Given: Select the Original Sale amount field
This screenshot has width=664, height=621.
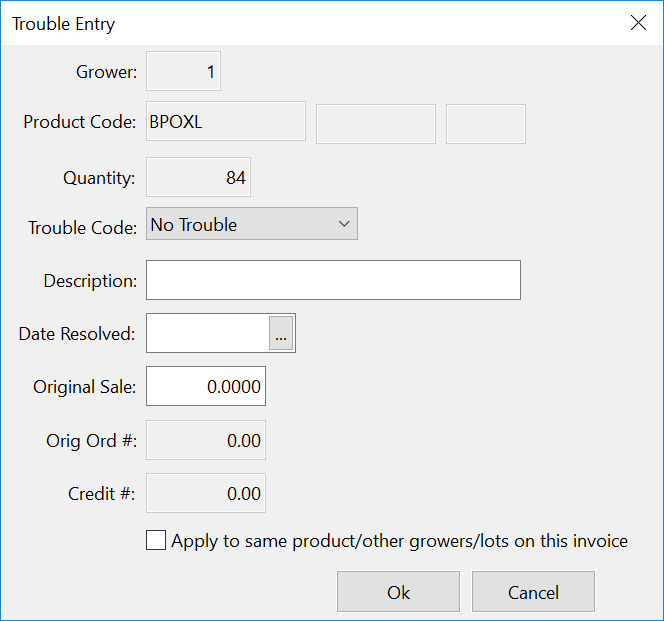Looking at the screenshot, I should pos(206,387).
